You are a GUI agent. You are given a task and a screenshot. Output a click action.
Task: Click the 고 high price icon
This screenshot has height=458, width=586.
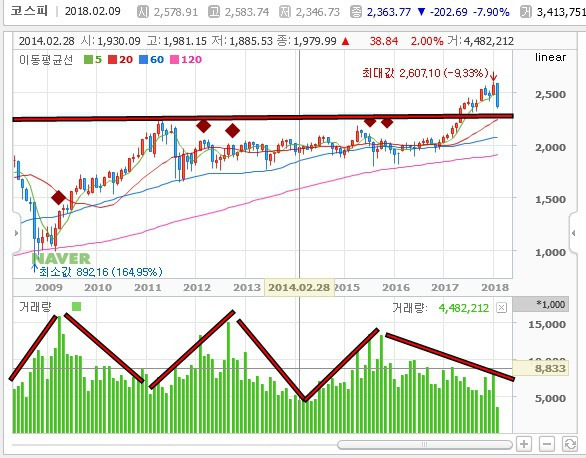[214, 12]
